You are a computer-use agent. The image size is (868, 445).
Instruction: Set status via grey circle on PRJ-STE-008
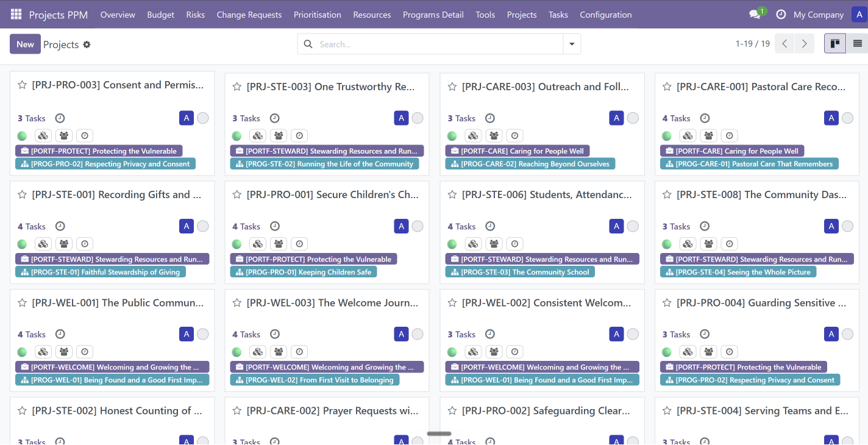pyautogui.click(x=848, y=226)
